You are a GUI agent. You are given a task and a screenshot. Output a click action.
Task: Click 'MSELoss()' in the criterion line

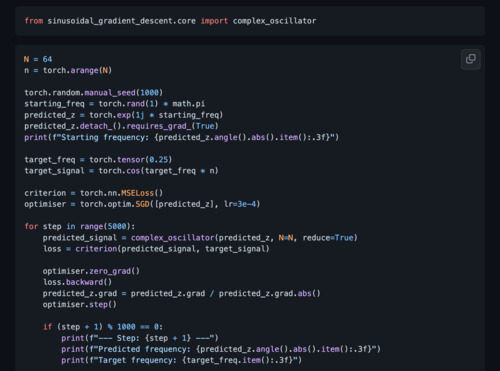(x=142, y=193)
